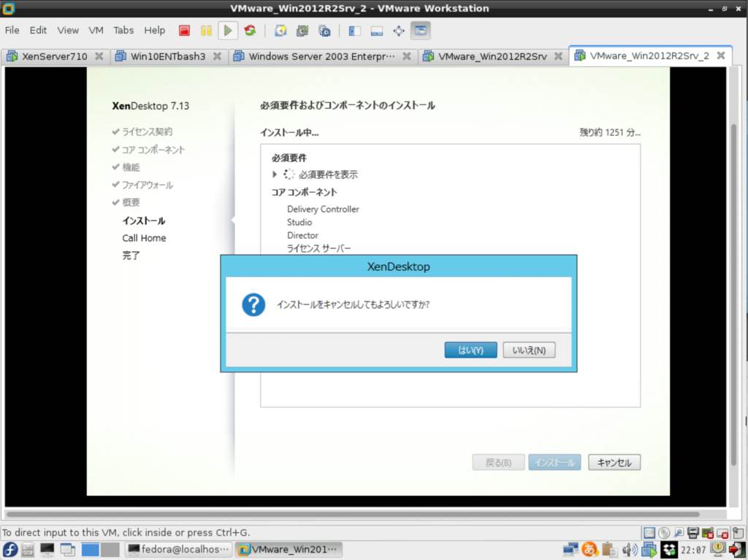Click the ライセンス契約 step

147,131
